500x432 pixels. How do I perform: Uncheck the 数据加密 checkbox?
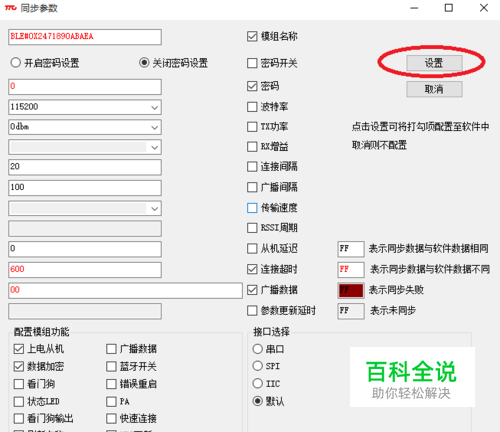tap(19, 367)
